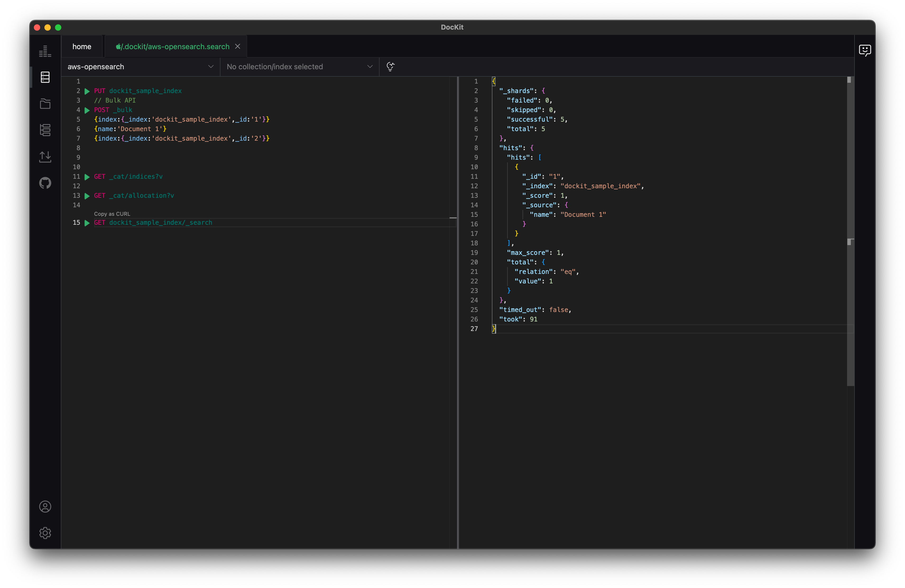
Task: Click the GitHub icon in sidebar
Action: 45,183
